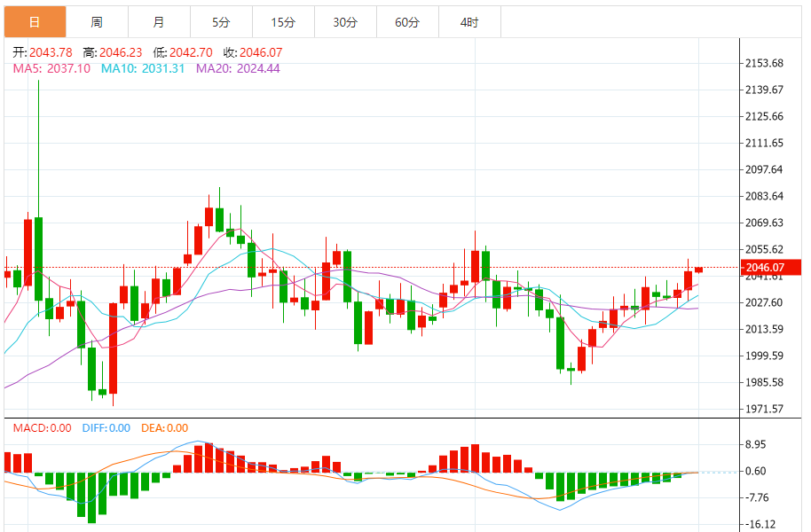This screenshot has height=532, width=811.
Task: Click the 8.95 MACD axis label
Action: pos(756,444)
